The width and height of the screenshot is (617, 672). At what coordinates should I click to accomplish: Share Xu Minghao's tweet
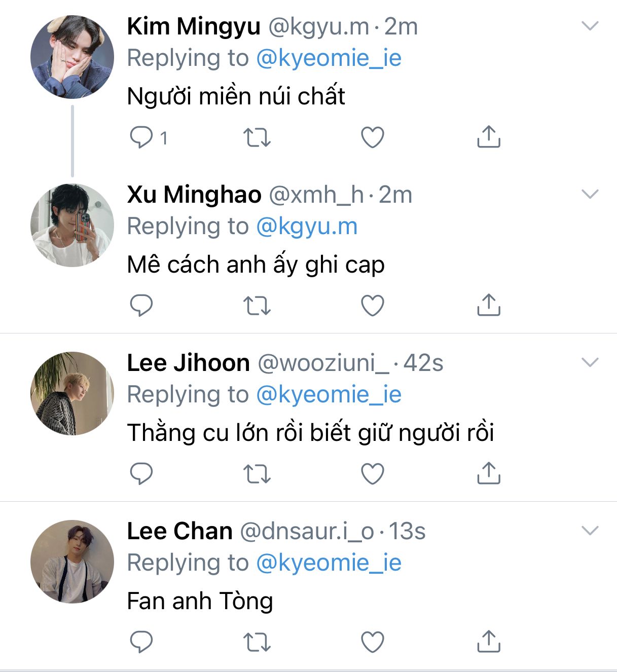(x=488, y=305)
